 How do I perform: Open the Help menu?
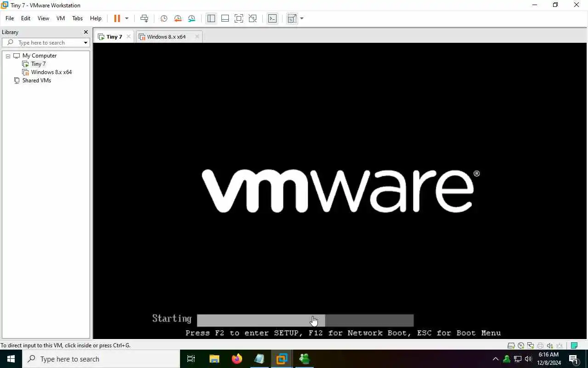tap(96, 18)
